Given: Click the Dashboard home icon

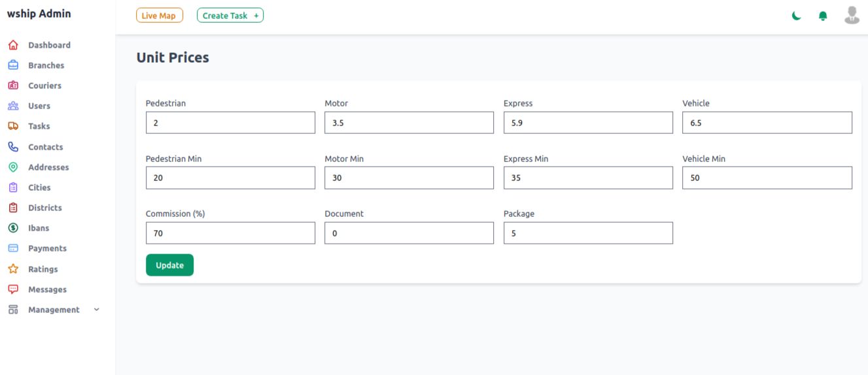Looking at the screenshot, I should tap(12, 45).
